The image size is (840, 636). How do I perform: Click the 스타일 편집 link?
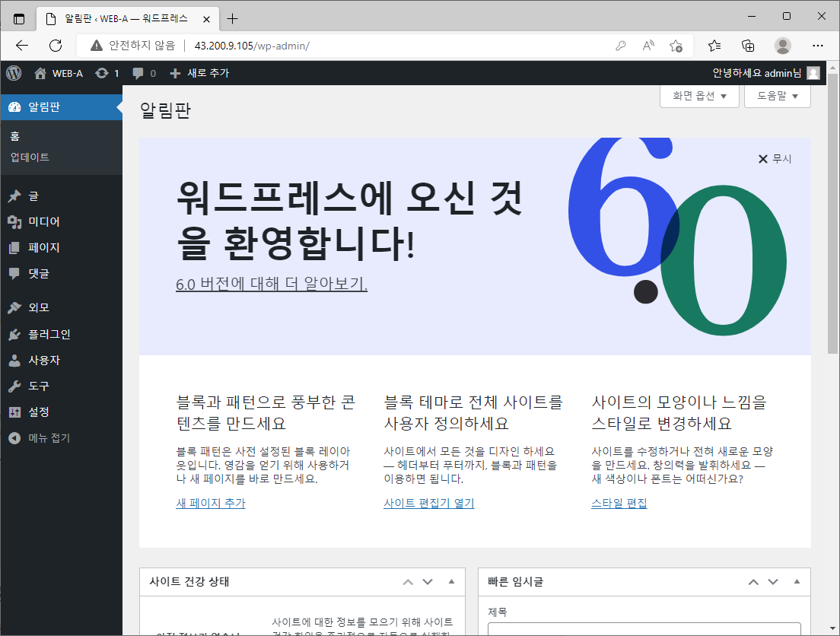click(x=619, y=503)
